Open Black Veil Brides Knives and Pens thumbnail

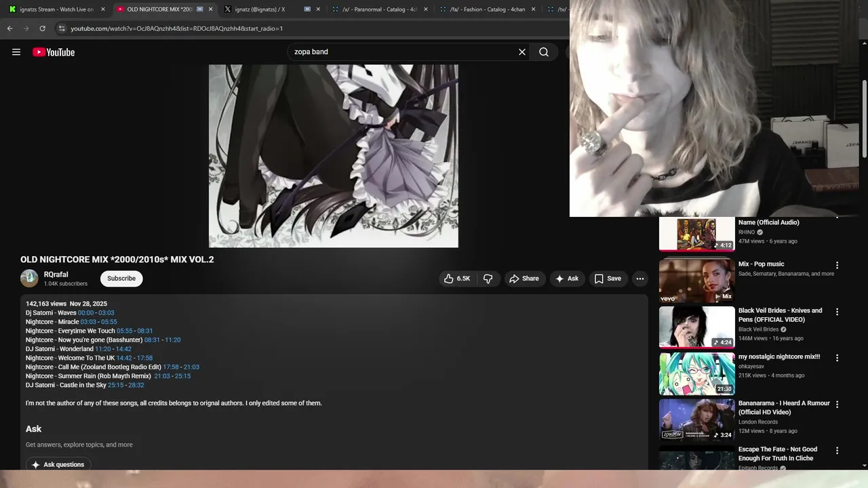pos(697,327)
